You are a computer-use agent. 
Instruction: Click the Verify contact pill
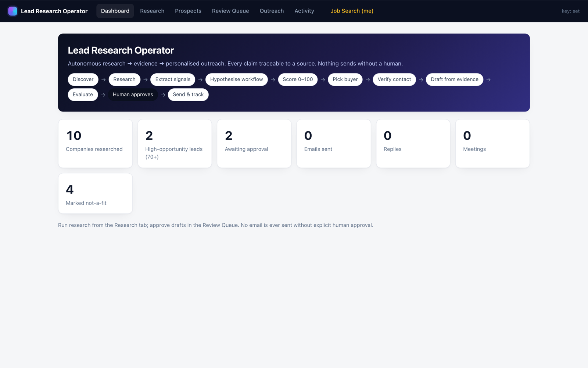[394, 79]
